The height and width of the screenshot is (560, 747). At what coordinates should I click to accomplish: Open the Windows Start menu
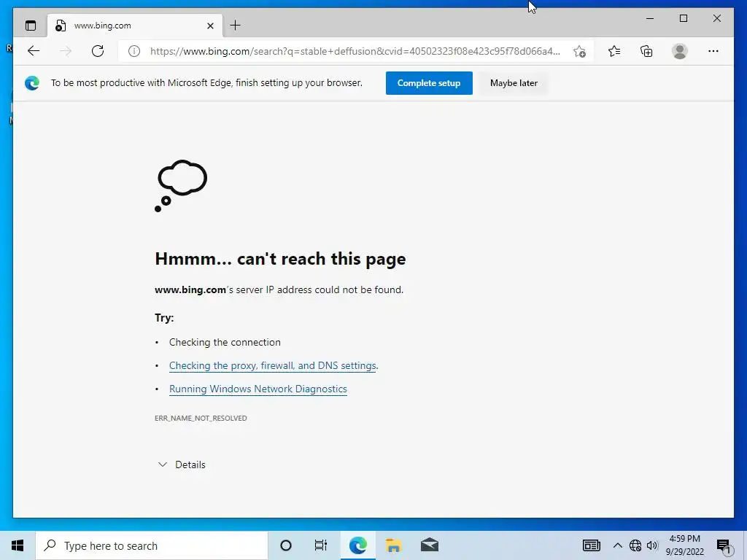[18, 545]
